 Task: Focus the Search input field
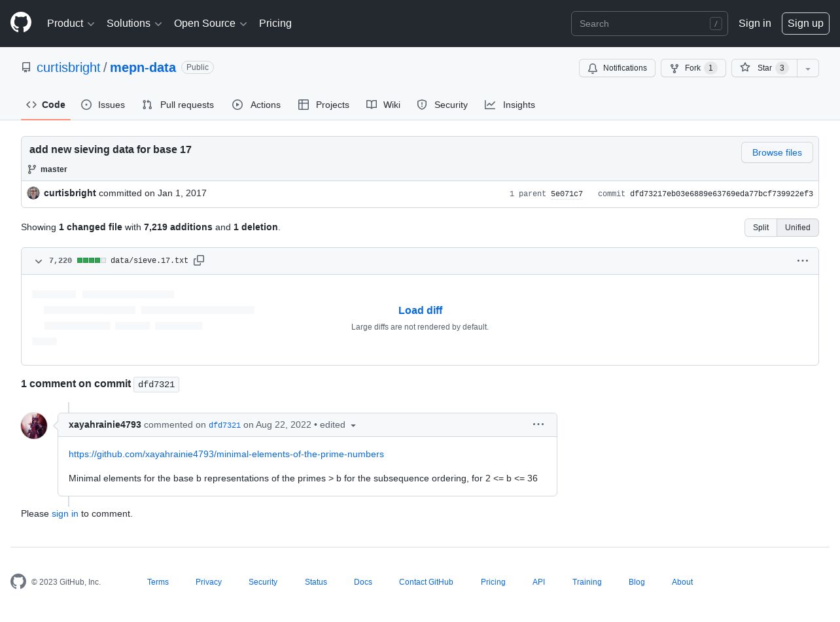650,24
